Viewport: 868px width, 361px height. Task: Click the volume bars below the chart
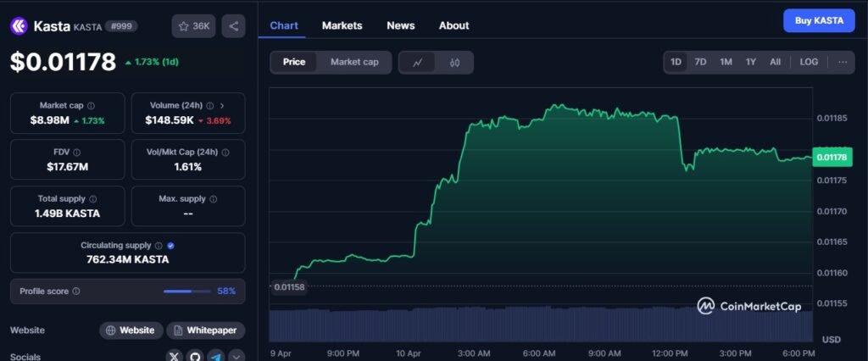[x=540, y=324]
